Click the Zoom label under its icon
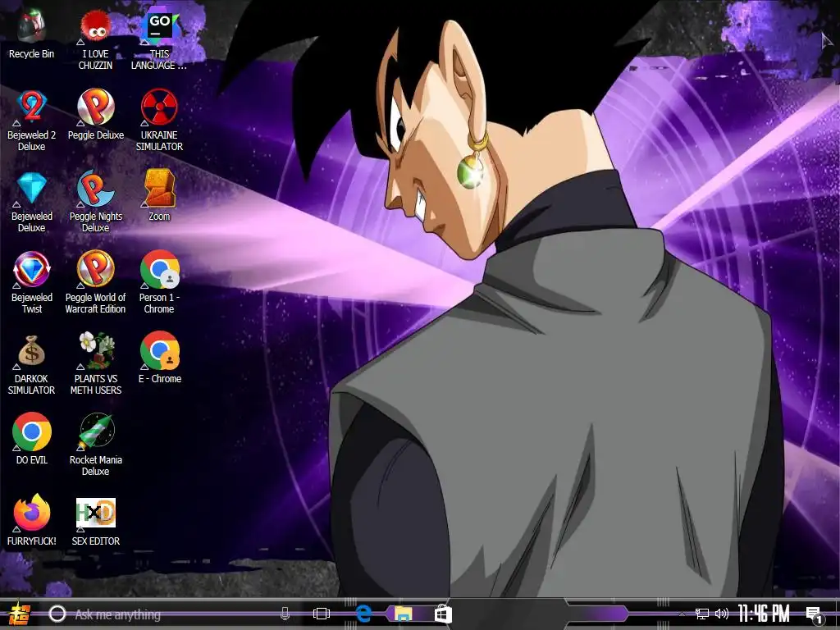Image resolution: width=840 pixels, height=630 pixels. click(x=159, y=217)
